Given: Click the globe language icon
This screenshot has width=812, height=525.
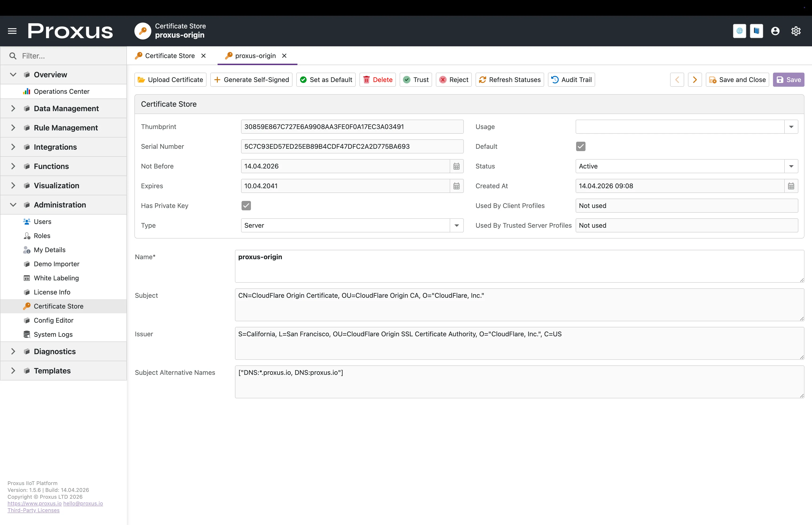Looking at the screenshot, I should 739,31.
